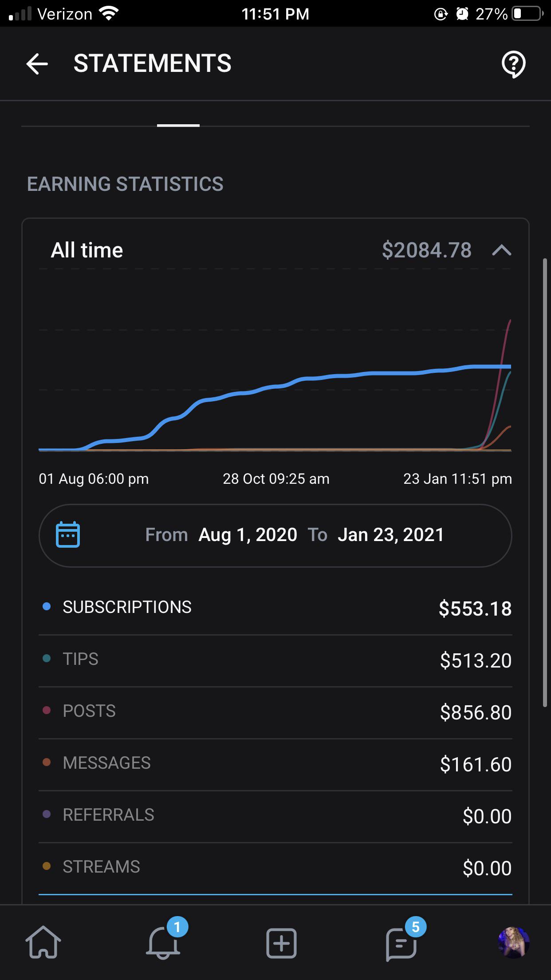Click the vertical scrollbar on right edge

tap(545, 482)
